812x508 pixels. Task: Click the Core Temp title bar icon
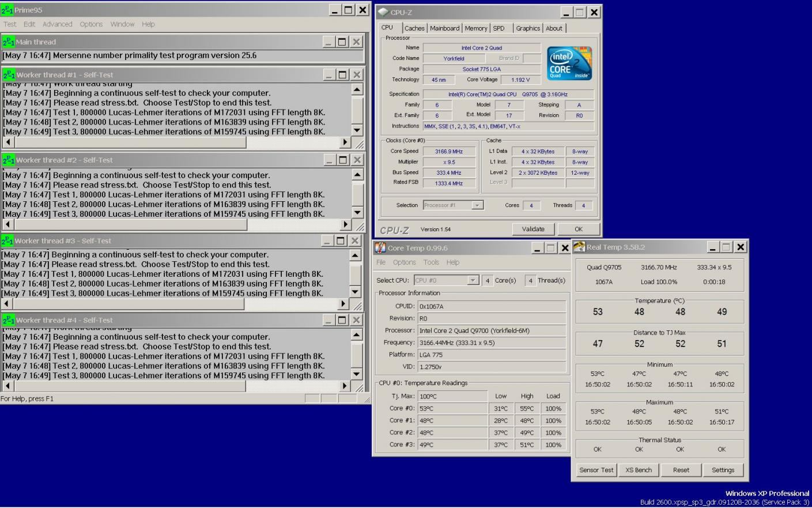[x=380, y=248]
